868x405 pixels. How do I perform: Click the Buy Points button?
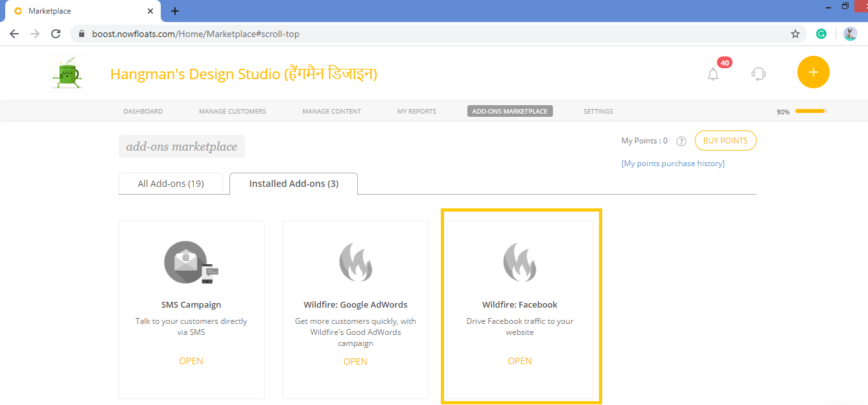click(x=725, y=141)
